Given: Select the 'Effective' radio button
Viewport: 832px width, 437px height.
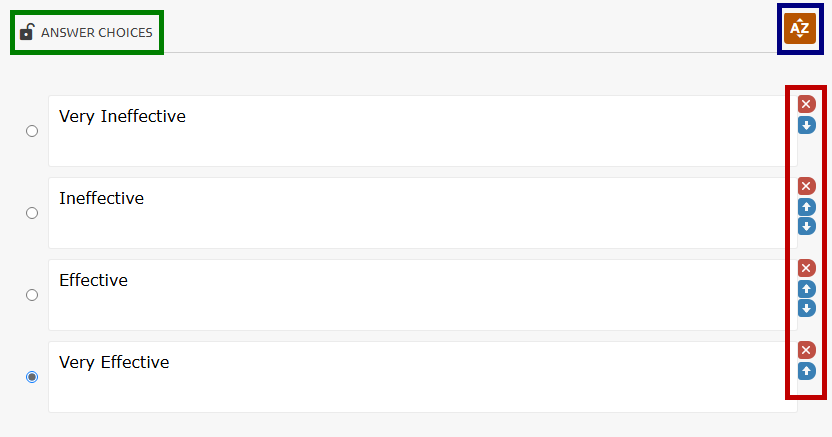Looking at the screenshot, I should point(32,295).
